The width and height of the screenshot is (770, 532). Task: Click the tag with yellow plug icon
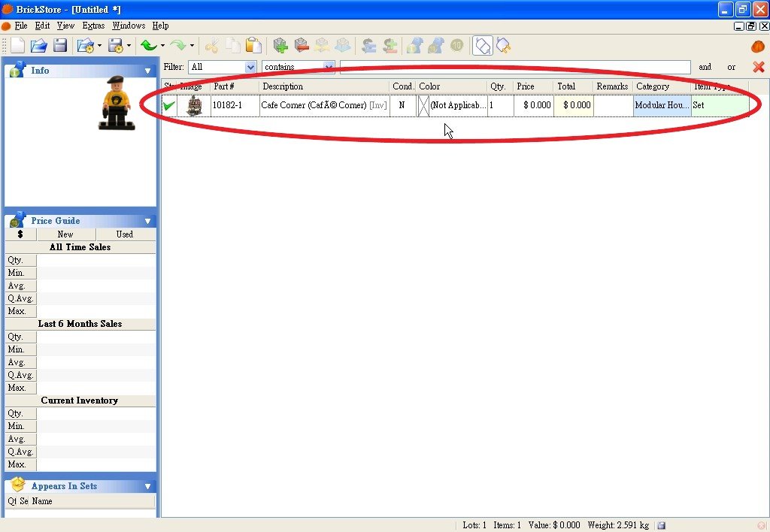[x=503, y=46]
